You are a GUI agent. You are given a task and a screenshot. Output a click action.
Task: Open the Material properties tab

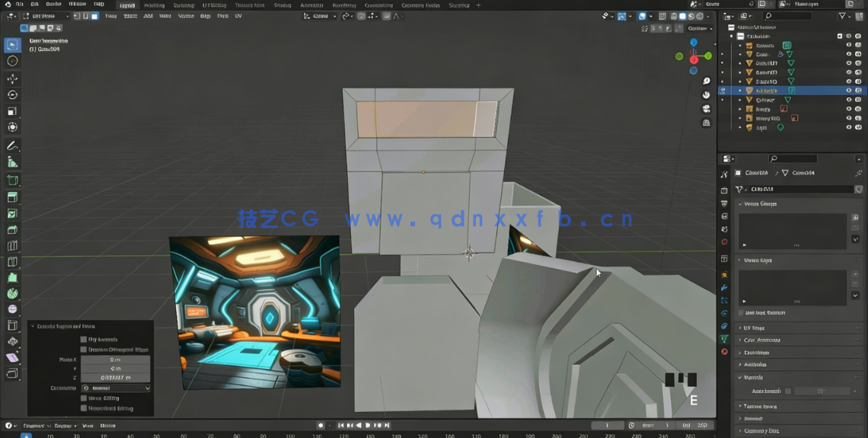point(724,352)
